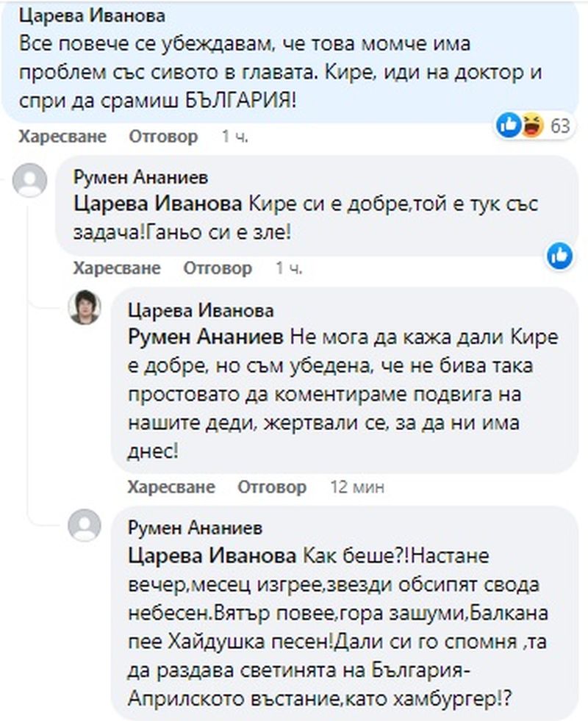
Task: Open the Румен Ананиев author name above 'Кире си е добре'
Action: [x=140, y=176]
